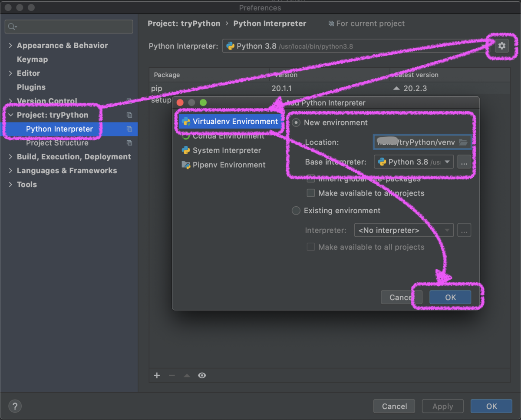Click the copy icon beside Python Interpreter row
Viewport: 521px width, 420px height.
[129, 129]
